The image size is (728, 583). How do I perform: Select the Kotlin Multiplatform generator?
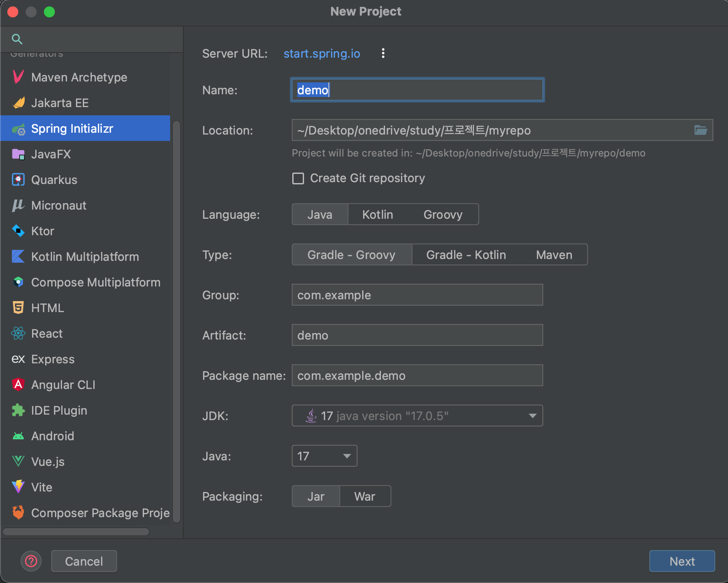point(86,257)
